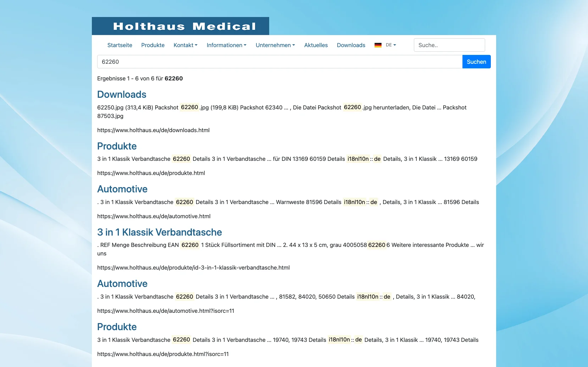Go to Produkte in the navigation bar

(x=153, y=45)
